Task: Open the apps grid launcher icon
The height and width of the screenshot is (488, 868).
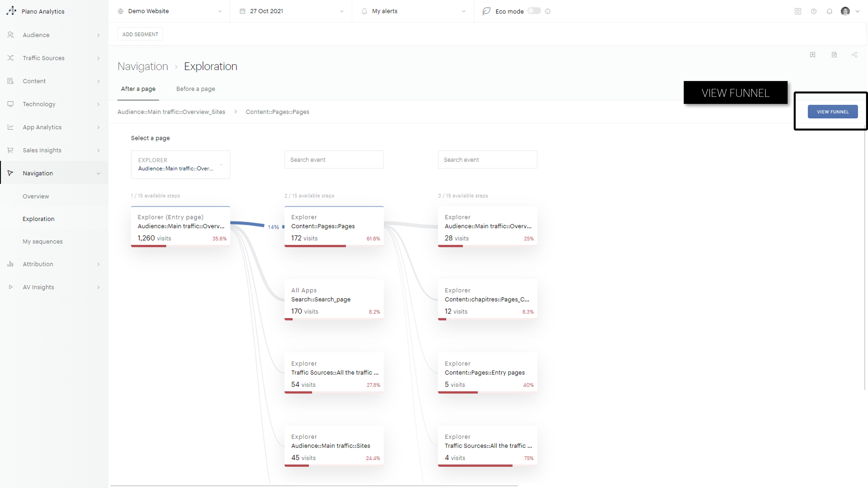Action: point(798,11)
